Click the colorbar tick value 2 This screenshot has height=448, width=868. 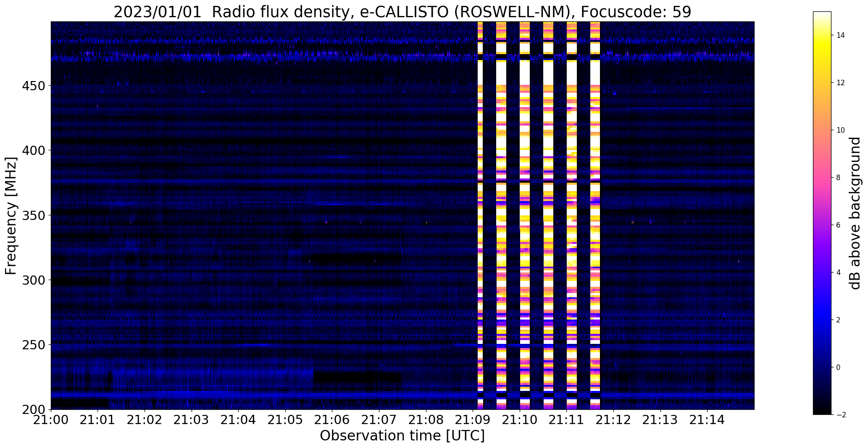tap(839, 320)
